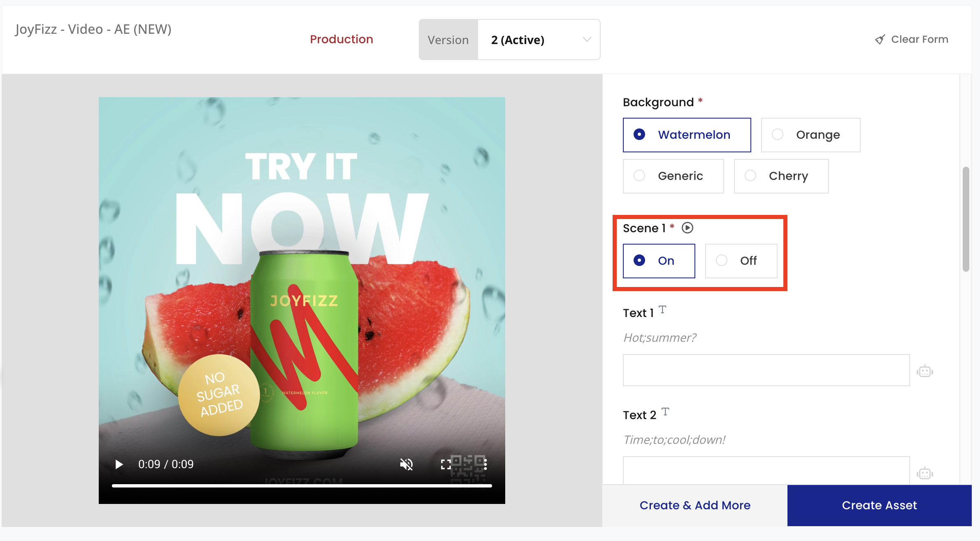
Task: Click AI robot icon beside Text 1
Action: [x=924, y=371]
